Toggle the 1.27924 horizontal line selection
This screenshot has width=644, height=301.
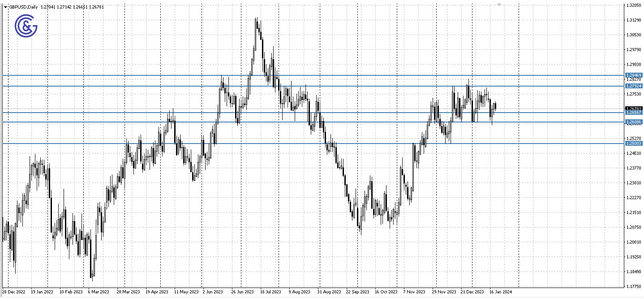313,85
